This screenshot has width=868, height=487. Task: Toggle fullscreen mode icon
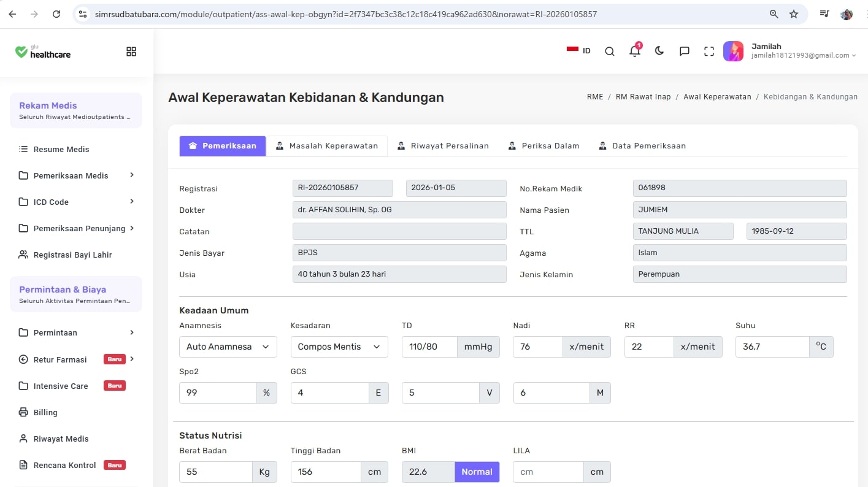pyautogui.click(x=709, y=52)
